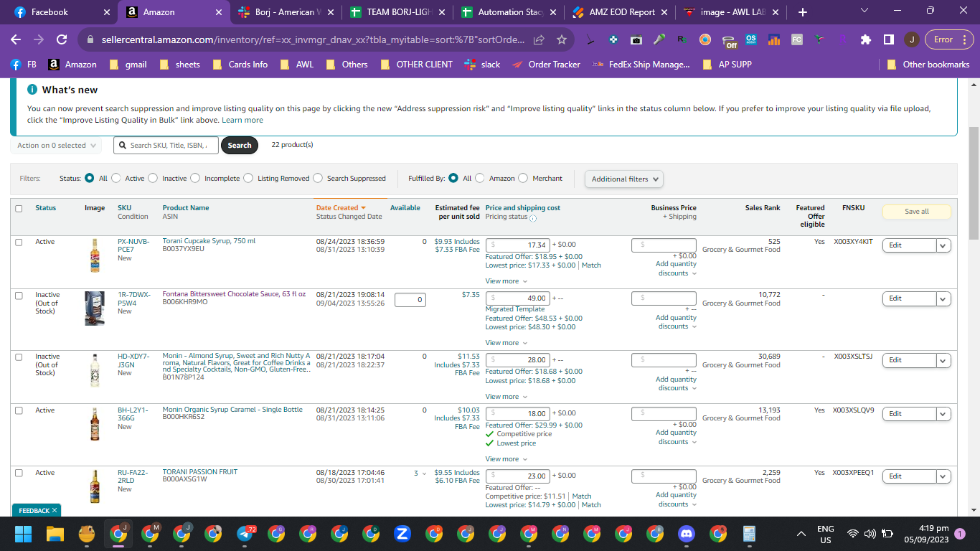This screenshot has width=980, height=551.
Task: Click the info icon next to Pricing status
Action: [x=533, y=217]
